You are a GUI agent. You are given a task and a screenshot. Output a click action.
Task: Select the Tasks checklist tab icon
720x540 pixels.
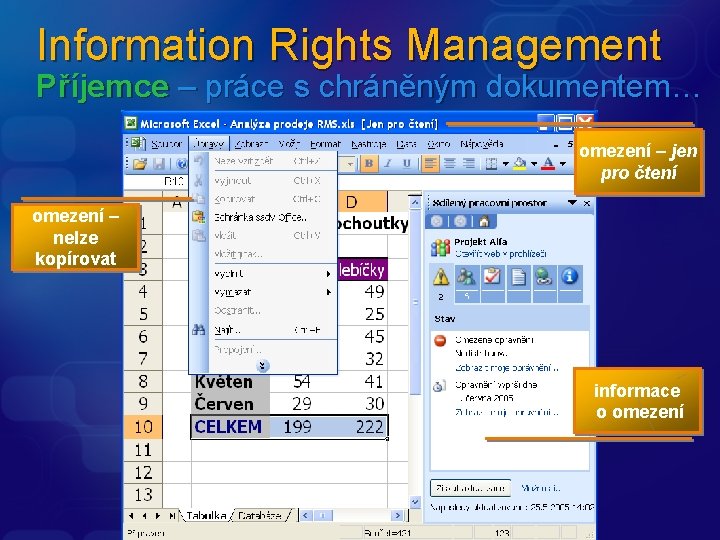coord(492,277)
